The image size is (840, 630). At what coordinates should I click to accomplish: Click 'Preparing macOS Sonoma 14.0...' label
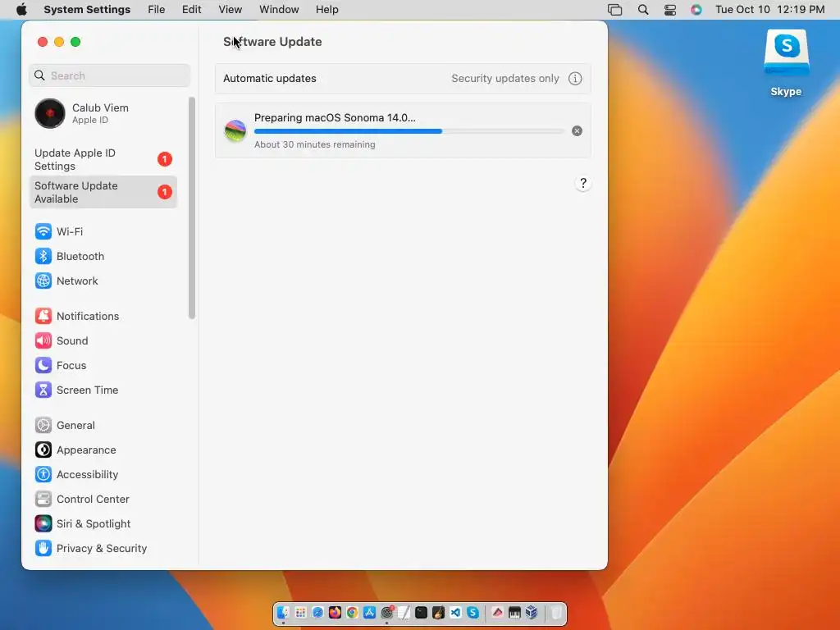(x=335, y=118)
